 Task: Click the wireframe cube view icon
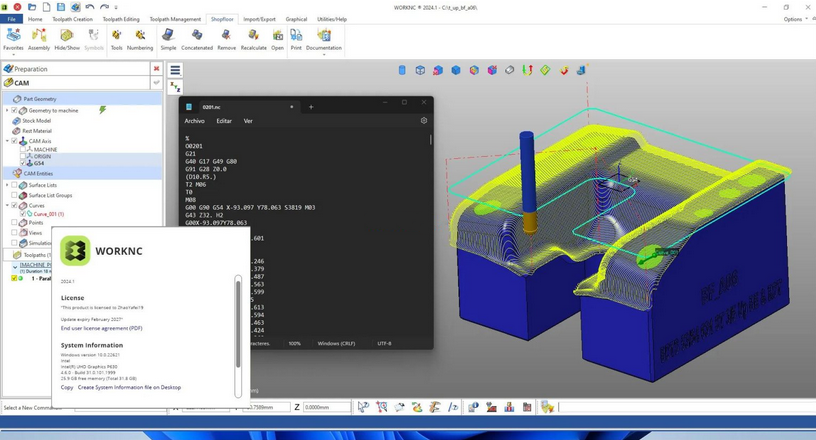pos(420,70)
